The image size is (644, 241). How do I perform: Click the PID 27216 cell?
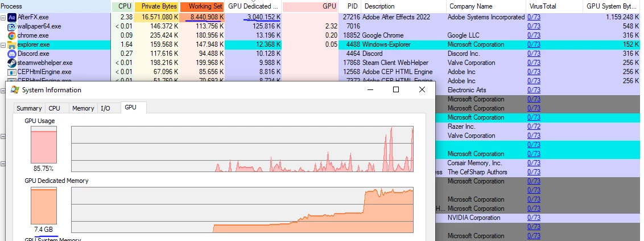(351, 17)
